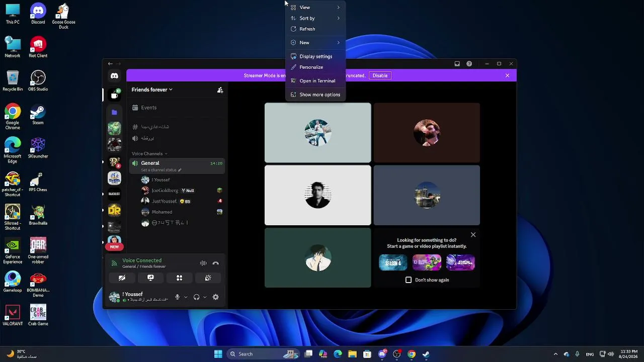Open File Explorer from the taskbar

[x=352, y=354]
